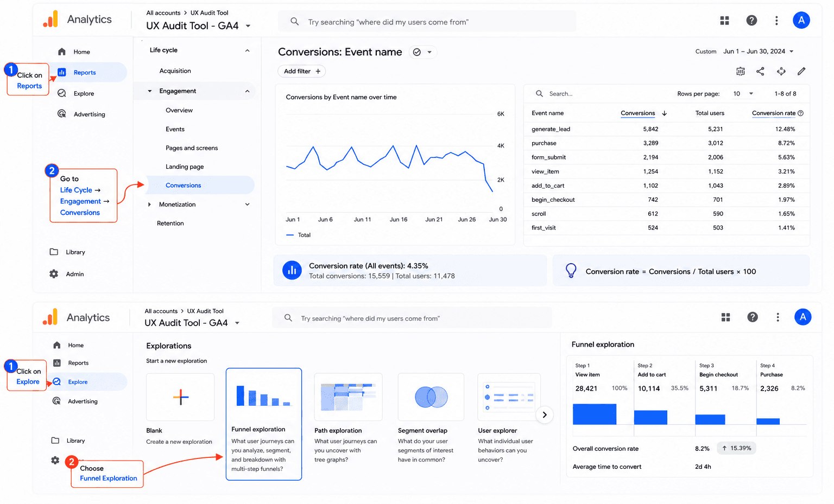Open Admin gear in Conversions report sidebar

tap(54, 274)
